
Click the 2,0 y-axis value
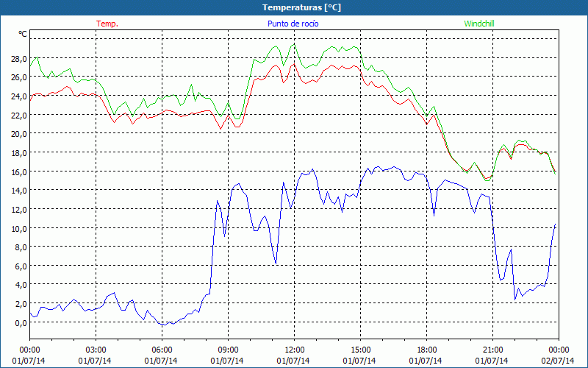21,304
